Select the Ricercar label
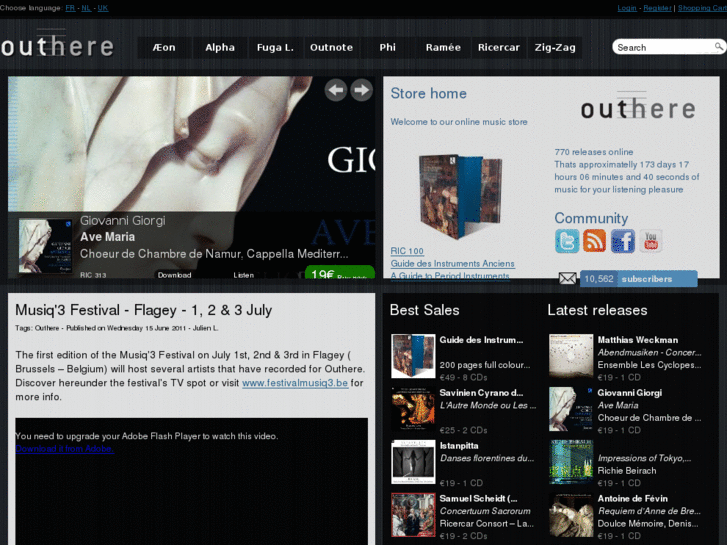 click(499, 47)
